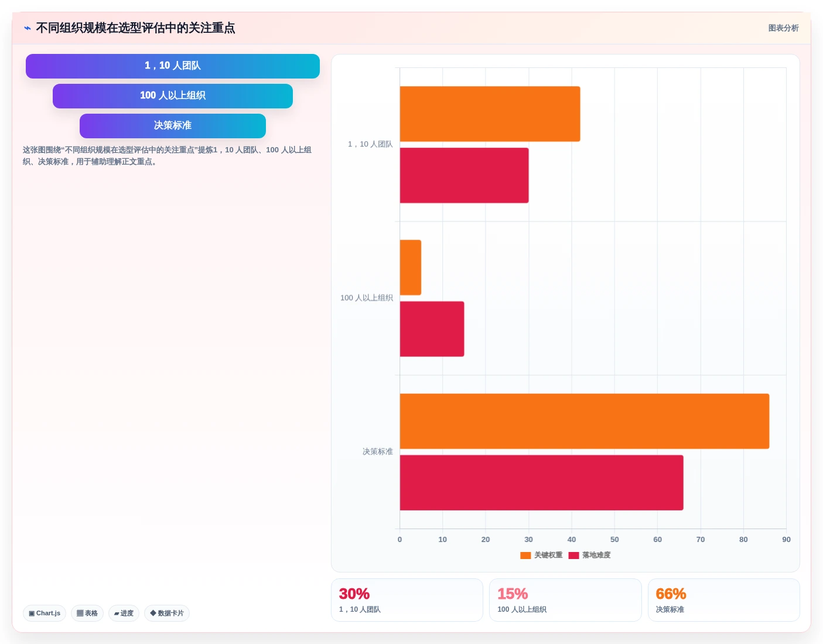Click the red bar for 1，10 人团队
The image size is (823, 644).
(464, 175)
